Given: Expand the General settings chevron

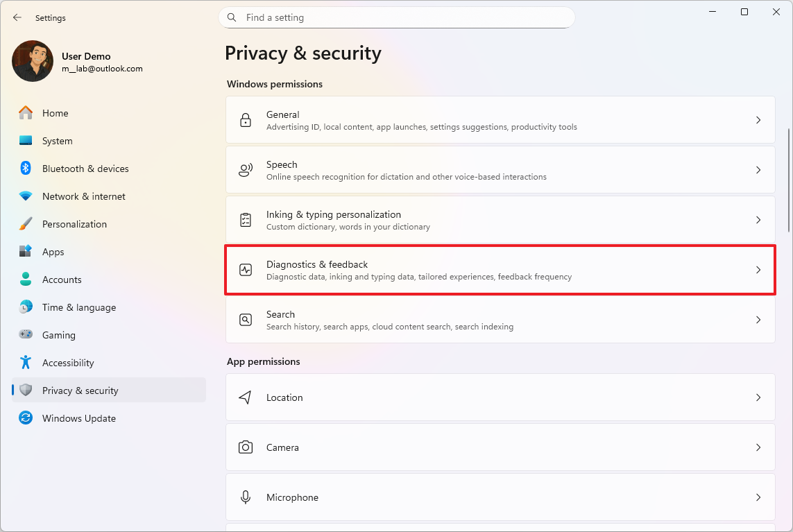Looking at the screenshot, I should point(758,120).
